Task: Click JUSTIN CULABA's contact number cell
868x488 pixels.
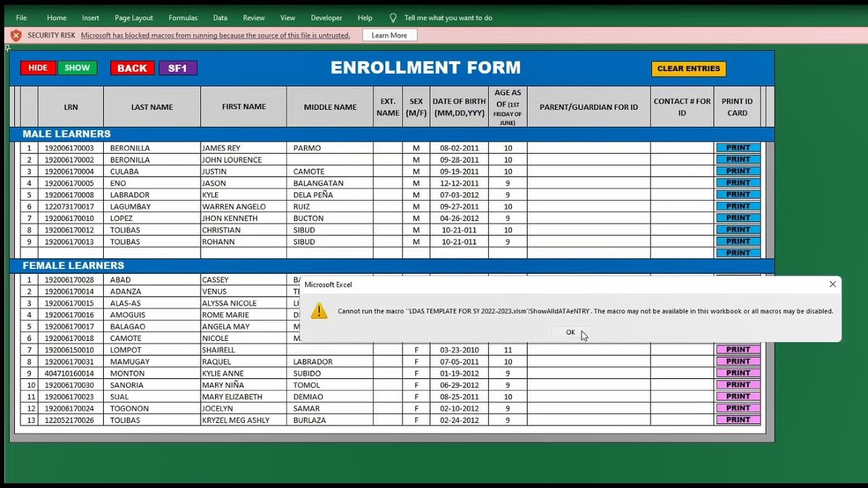Action: coord(682,171)
